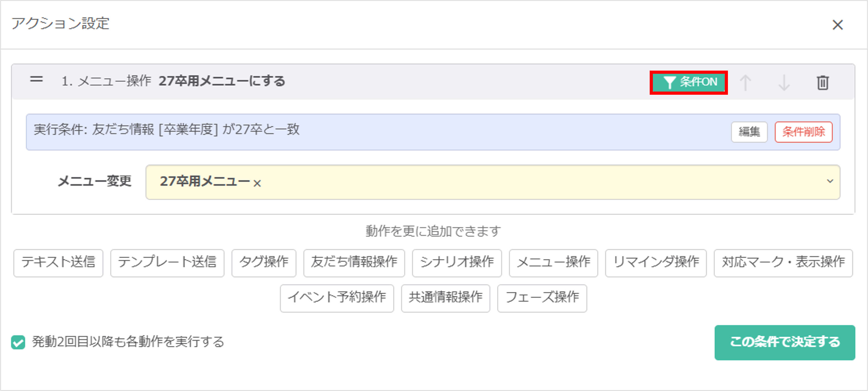Move action up with arrow icon

(x=745, y=82)
